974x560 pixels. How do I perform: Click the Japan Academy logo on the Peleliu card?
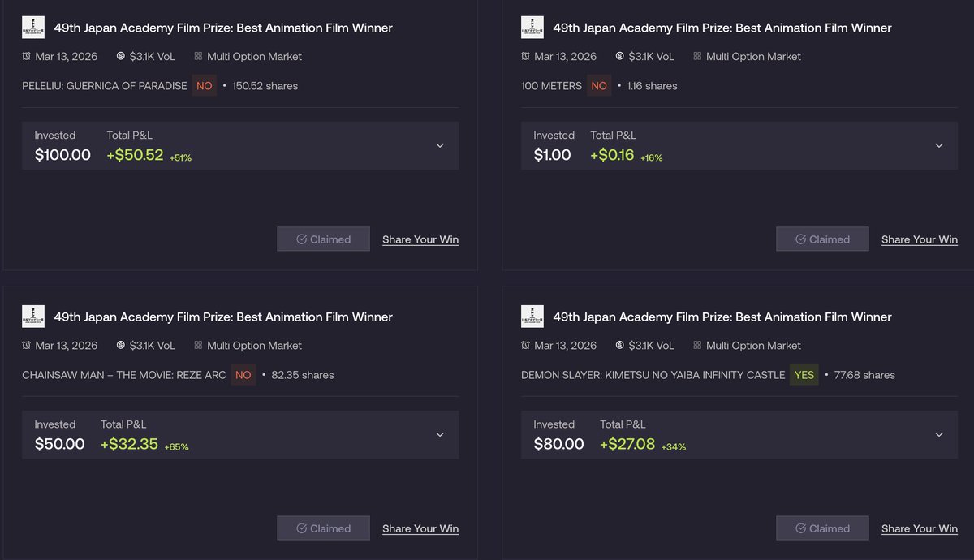pos(33,28)
